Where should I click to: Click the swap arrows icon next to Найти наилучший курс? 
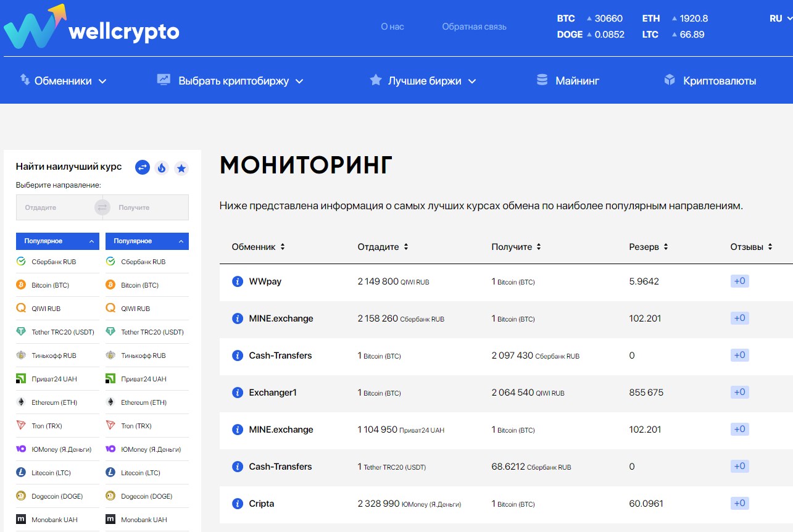[143, 167]
